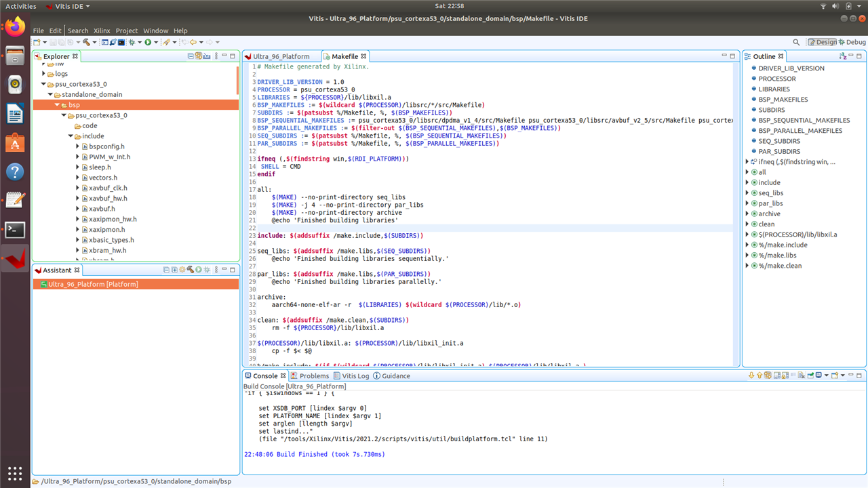Click the Show Applications grid icon
This screenshot has height=488, width=868.
pos(15,472)
